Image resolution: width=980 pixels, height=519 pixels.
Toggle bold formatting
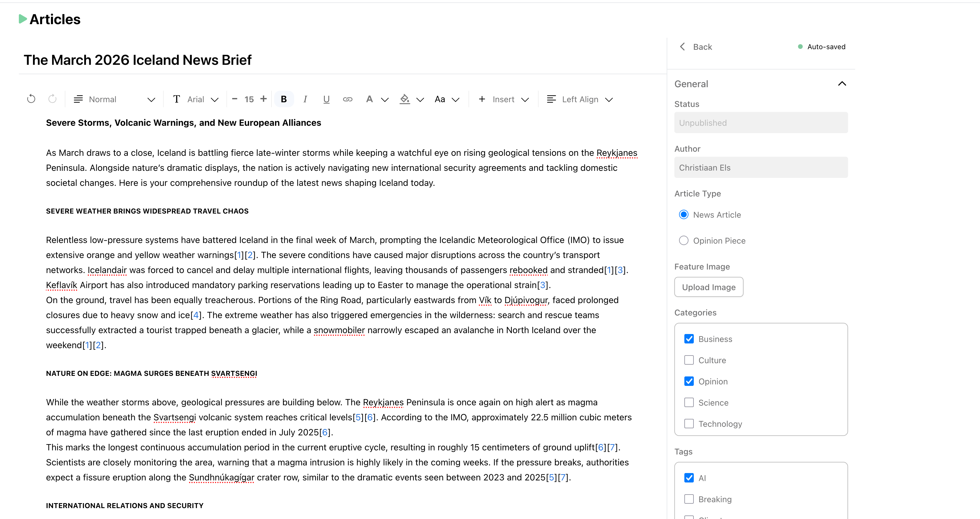284,99
